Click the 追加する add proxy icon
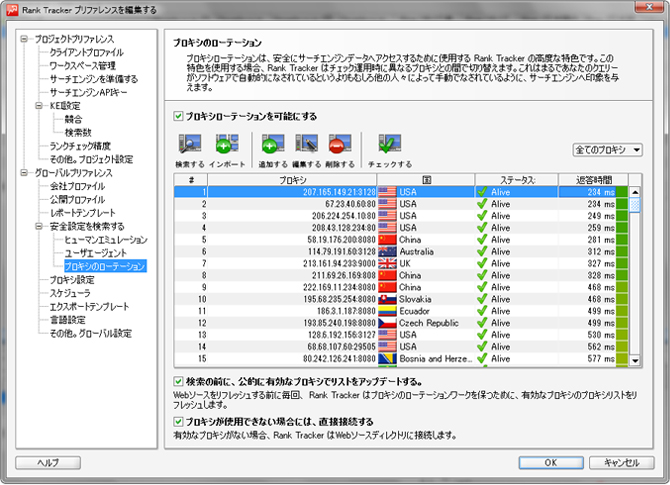Viewport: 670px width, 485px height. (273, 144)
